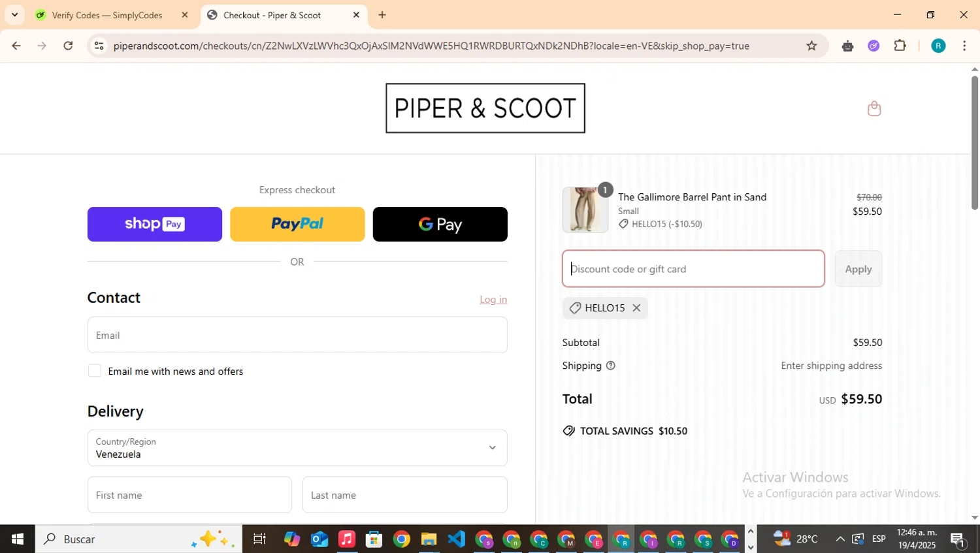This screenshot has width=980, height=553.
Task: Open the Chrome profile R avatar
Action: pos(938,46)
